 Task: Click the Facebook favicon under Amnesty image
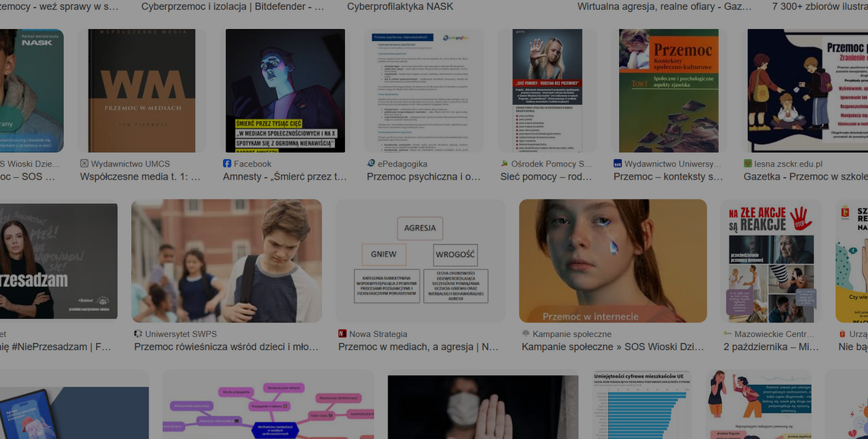(x=227, y=164)
